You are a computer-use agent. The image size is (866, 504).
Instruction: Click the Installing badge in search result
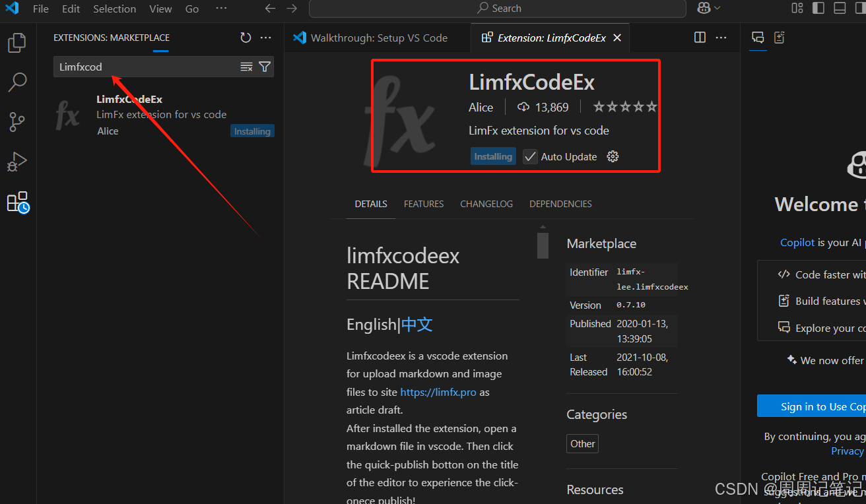(x=252, y=131)
